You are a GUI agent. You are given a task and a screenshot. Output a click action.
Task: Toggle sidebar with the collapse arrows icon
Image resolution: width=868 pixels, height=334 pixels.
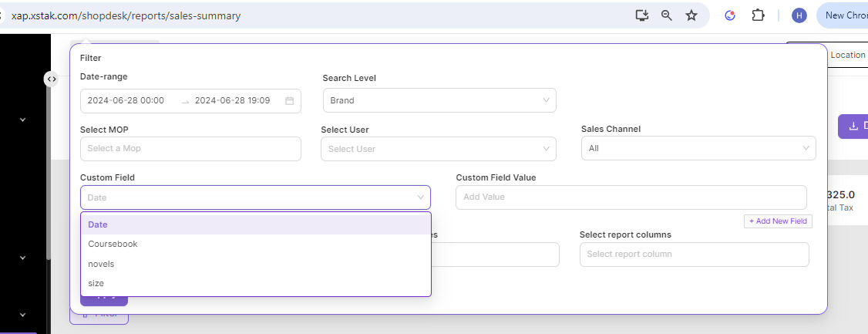pos(51,79)
